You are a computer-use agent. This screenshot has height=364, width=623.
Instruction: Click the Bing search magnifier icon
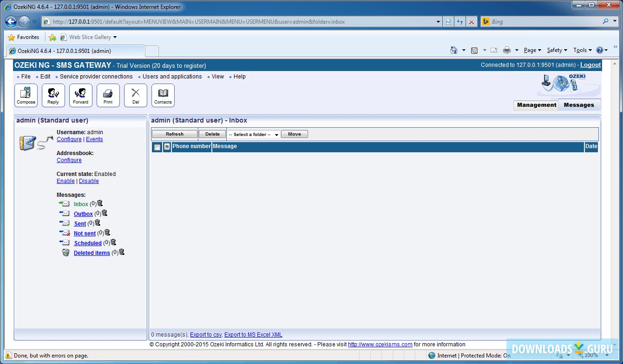[605, 21]
